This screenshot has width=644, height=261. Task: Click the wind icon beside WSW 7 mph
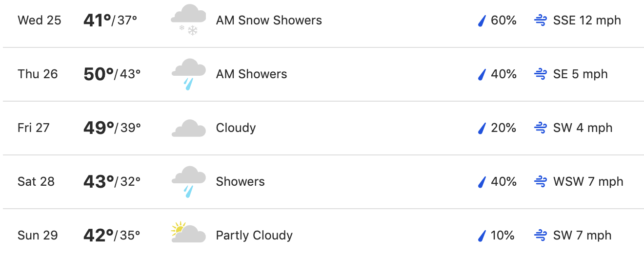[x=540, y=182]
